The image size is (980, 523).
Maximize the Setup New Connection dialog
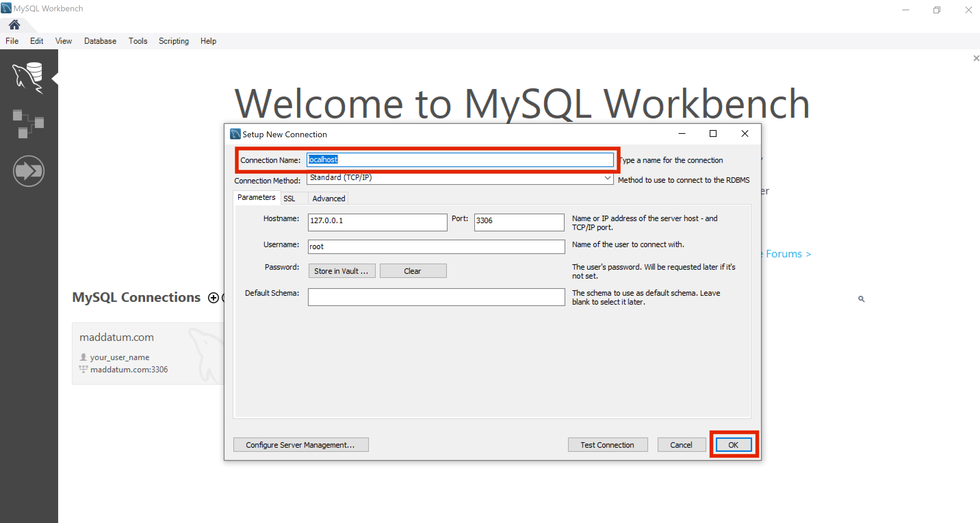[x=713, y=133]
